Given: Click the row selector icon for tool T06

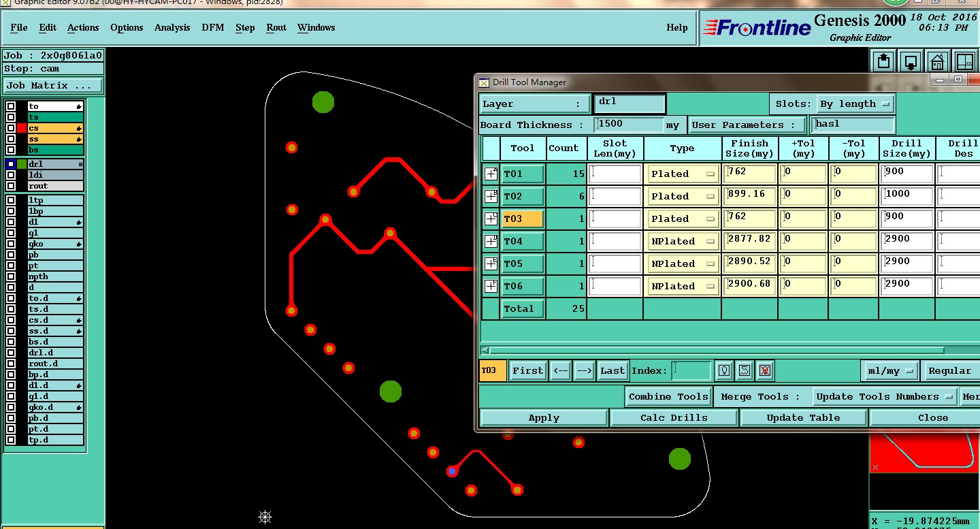Looking at the screenshot, I should 491,286.
